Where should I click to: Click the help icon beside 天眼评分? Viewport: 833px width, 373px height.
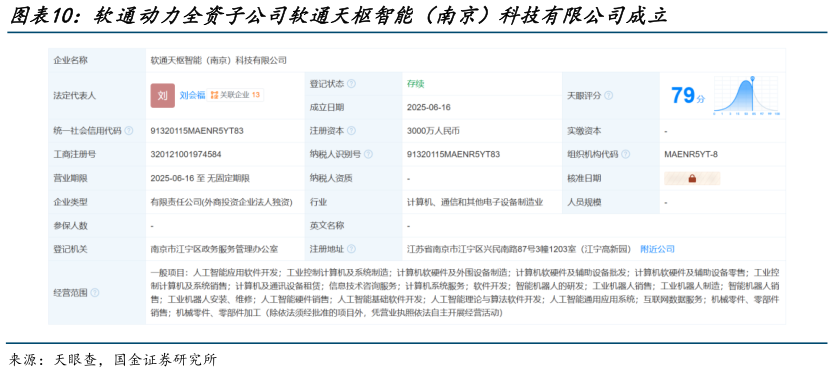point(608,96)
